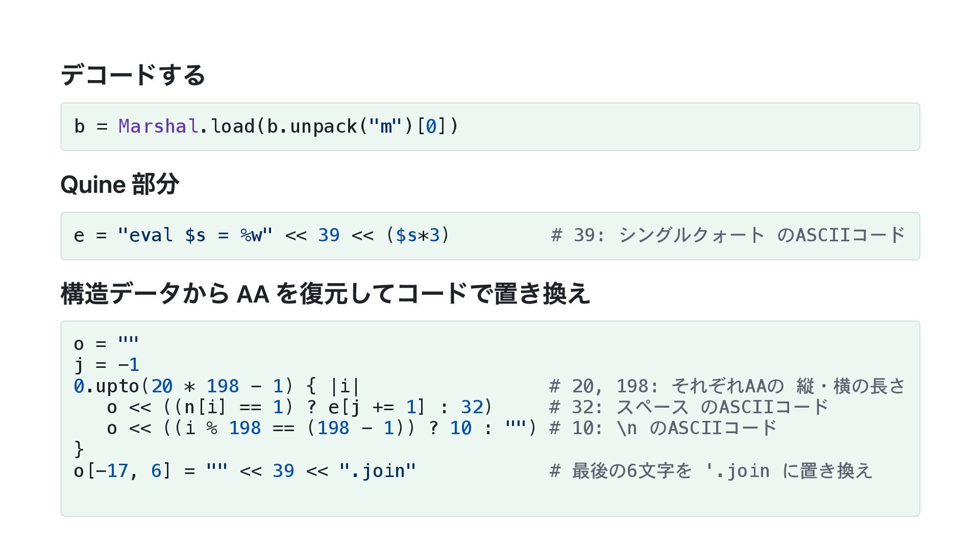Click the 'Quine 部分' heading
Screen dimensions: 980x551
point(119,184)
